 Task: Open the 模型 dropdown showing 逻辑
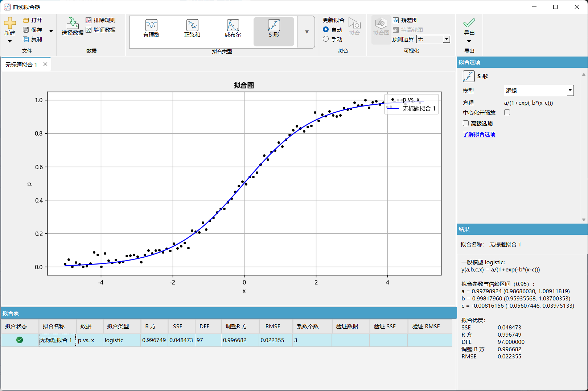(539, 91)
